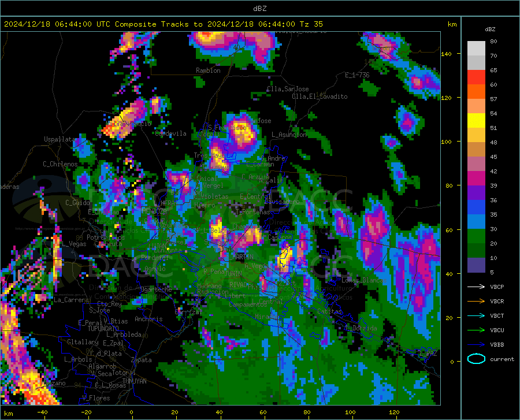
Task: Click the 'Ramblon' map label
Action: click(x=208, y=70)
